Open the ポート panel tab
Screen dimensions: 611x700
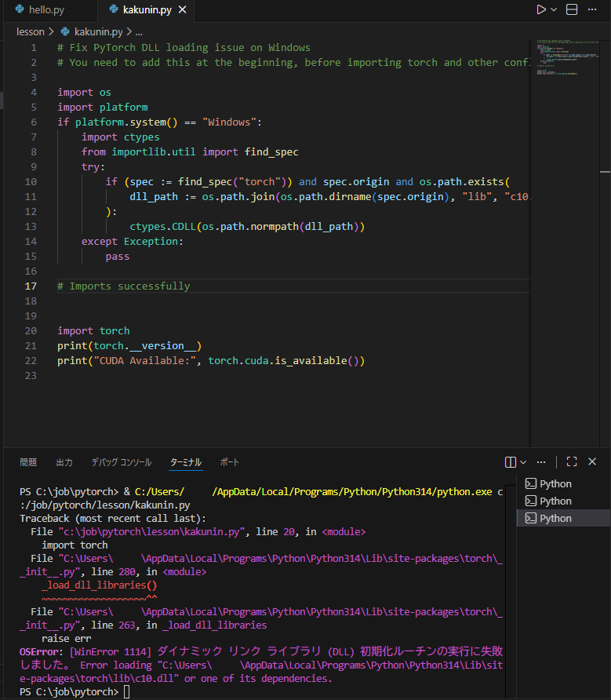click(230, 462)
